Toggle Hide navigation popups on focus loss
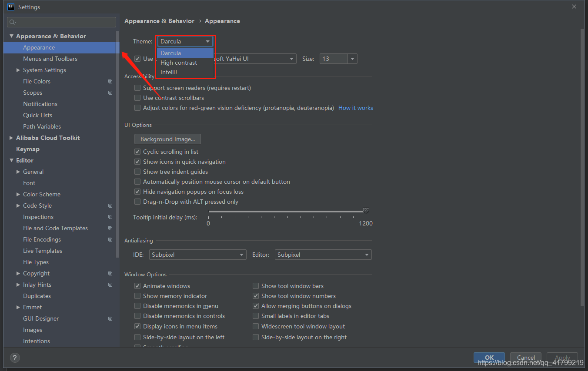Viewport: 588px width, 371px height. pos(137,192)
